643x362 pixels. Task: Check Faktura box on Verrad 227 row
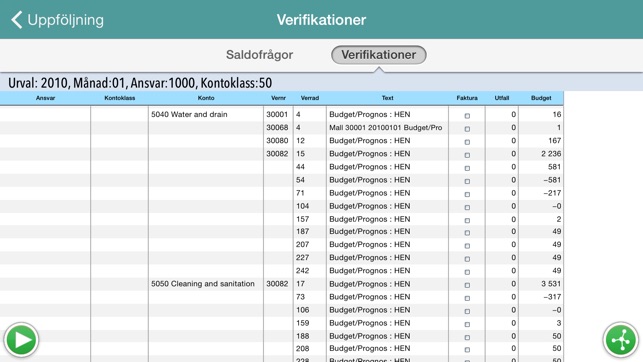[467, 259]
